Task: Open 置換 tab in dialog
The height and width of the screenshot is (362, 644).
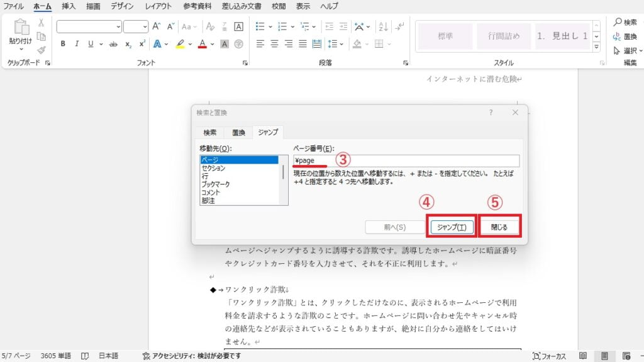Action: tap(238, 132)
